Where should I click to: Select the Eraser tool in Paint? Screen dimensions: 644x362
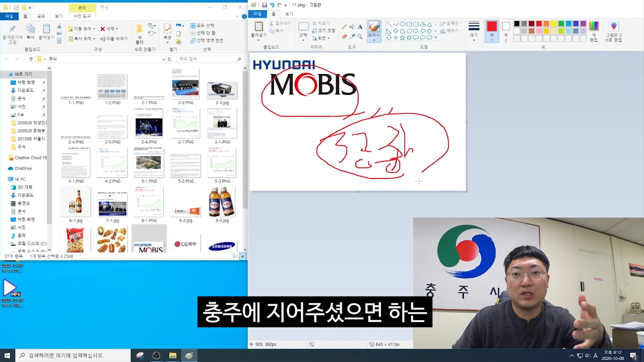[344, 37]
